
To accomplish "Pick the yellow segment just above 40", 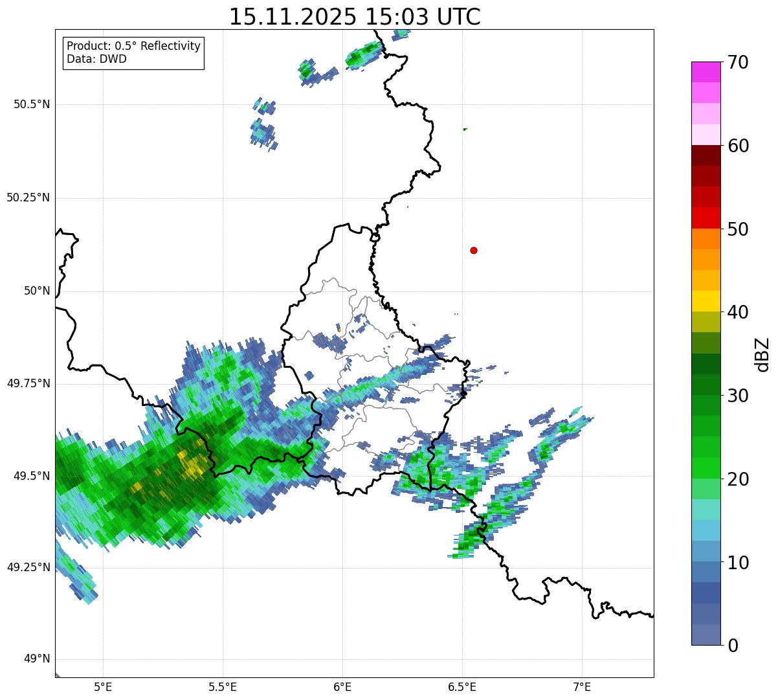I will point(706,301).
